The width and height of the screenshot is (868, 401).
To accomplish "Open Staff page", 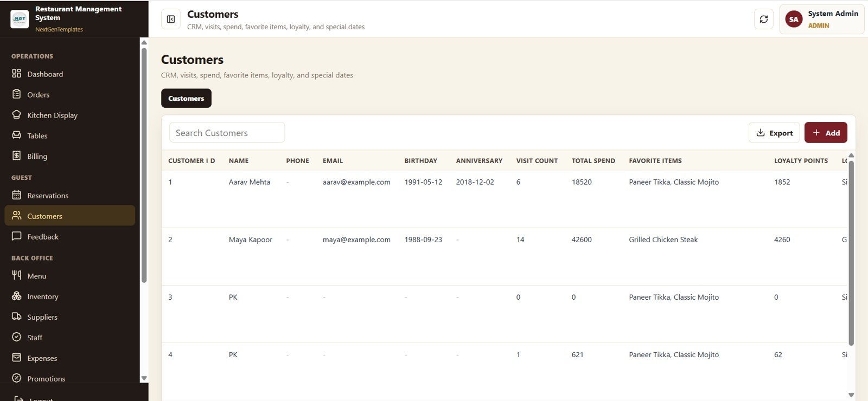I will (69, 338).
